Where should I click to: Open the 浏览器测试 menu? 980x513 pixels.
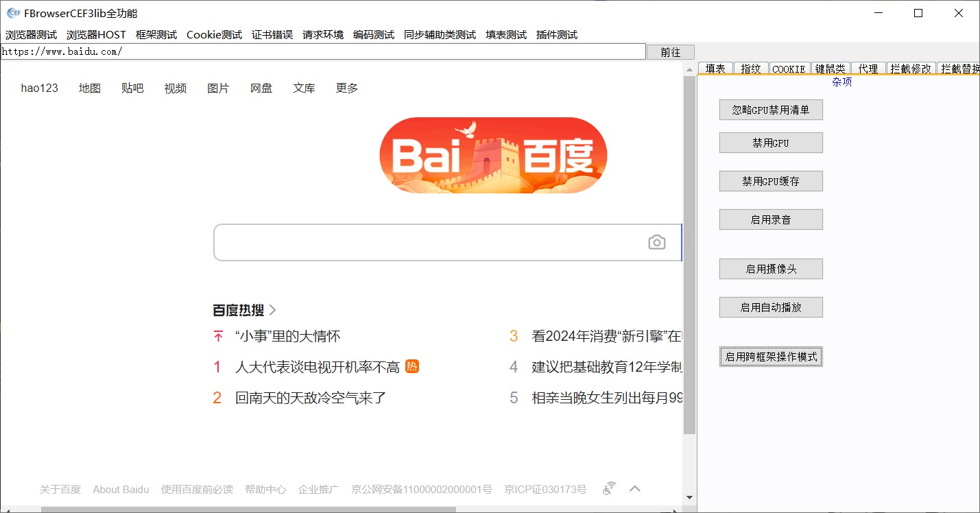tap(31, 35)
